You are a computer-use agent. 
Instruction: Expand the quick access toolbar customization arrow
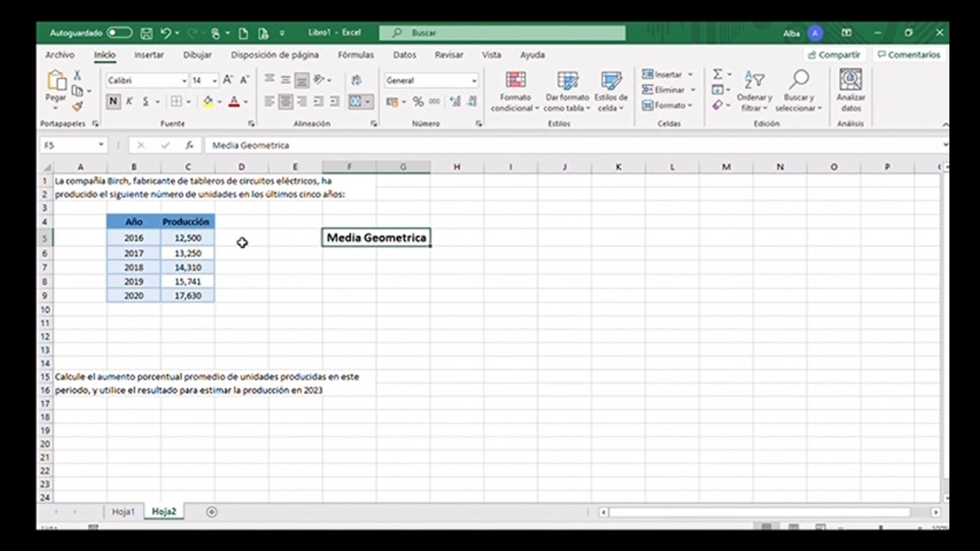coord(282,33)
